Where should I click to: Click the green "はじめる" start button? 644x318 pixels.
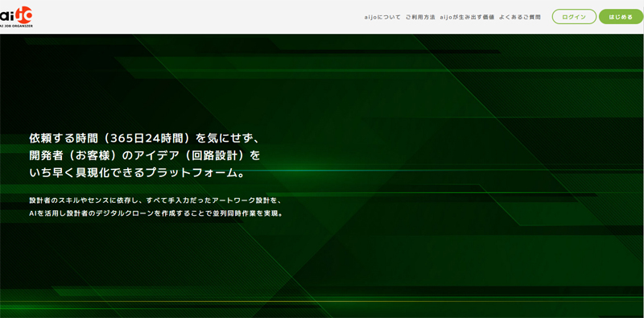coord(621,17)
